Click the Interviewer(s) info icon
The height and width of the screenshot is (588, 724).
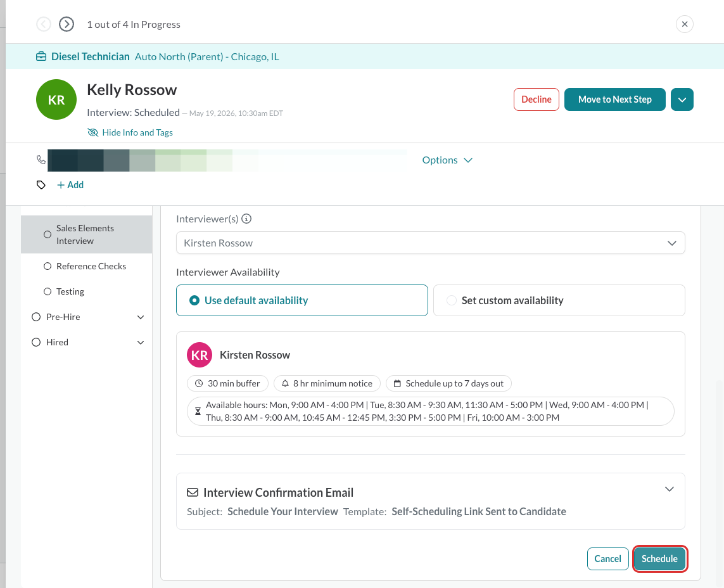point(246,219)
